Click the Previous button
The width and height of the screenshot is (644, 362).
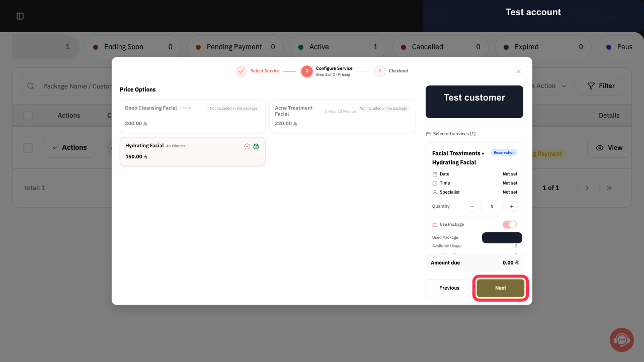coord(449,288)
